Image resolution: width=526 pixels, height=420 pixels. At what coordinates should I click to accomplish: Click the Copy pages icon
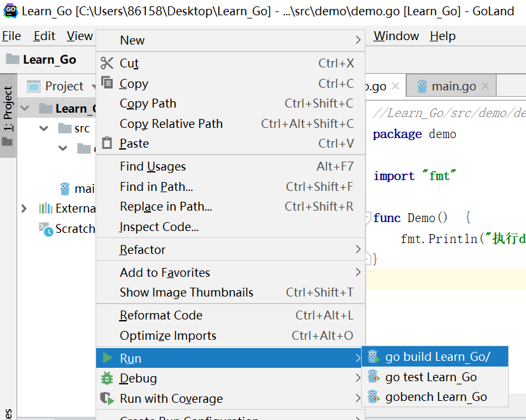click(107, 83)
